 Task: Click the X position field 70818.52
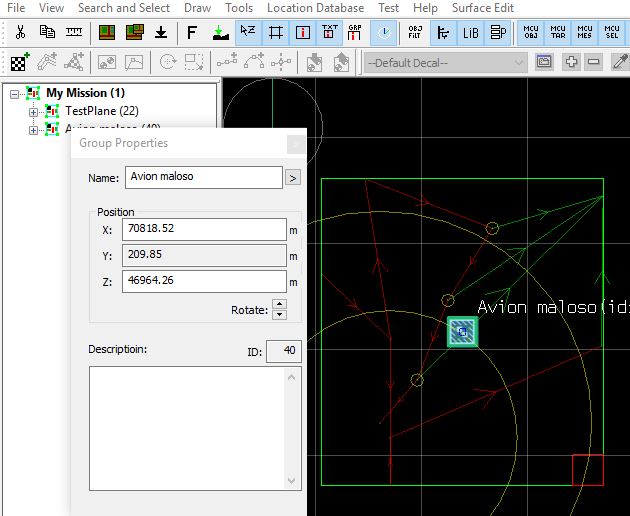[204, 229]
